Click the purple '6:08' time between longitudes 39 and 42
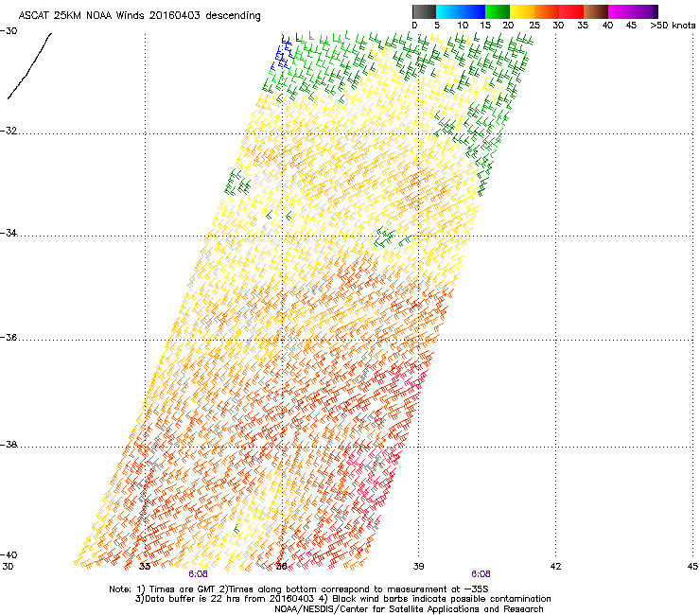 (x=481, y=574)
